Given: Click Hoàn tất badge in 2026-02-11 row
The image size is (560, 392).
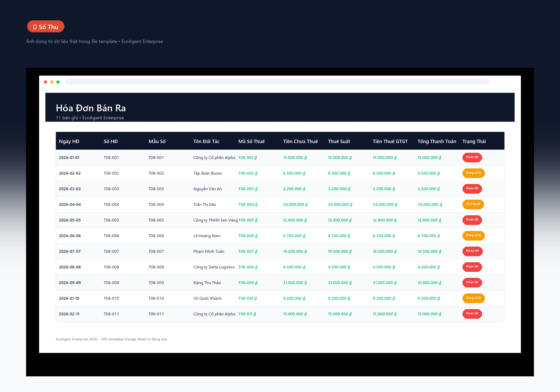Looking at the screenshot, I should pyautogui.click(x=472, y=314).
